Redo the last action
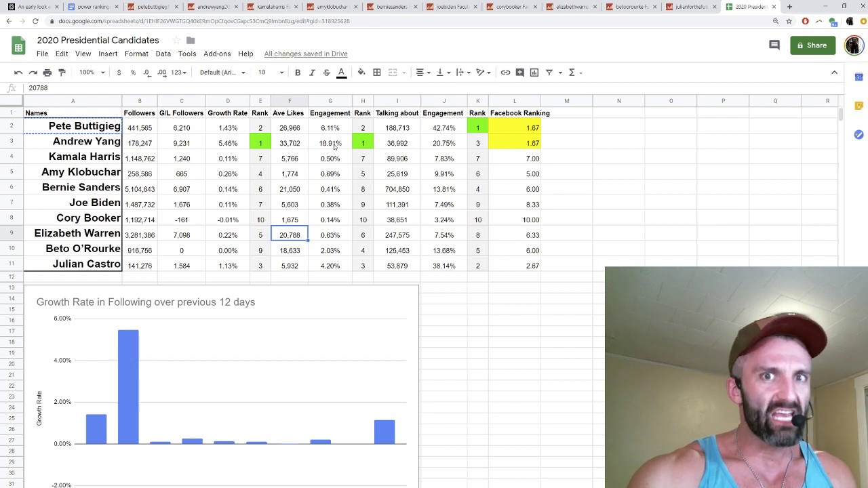Viewport: 868px width, 488px height. [33, 73]
